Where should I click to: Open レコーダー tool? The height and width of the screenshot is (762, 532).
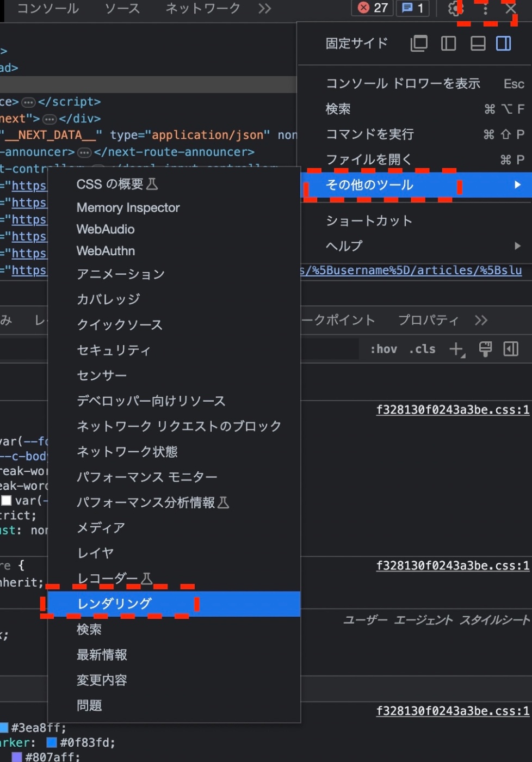tap(174, 578)
